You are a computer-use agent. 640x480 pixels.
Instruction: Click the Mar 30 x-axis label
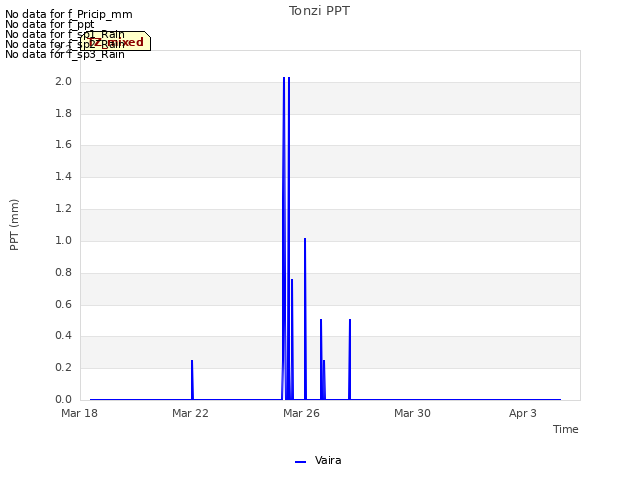[412, 413]
